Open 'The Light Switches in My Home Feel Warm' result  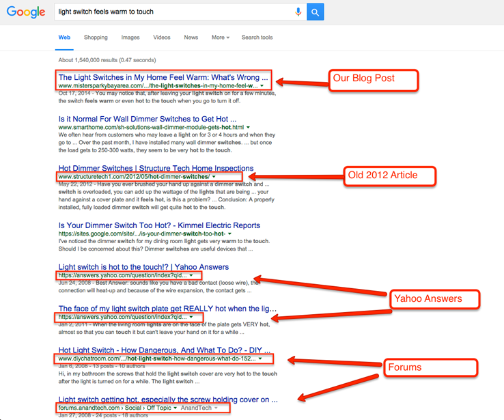click(158, 77)
